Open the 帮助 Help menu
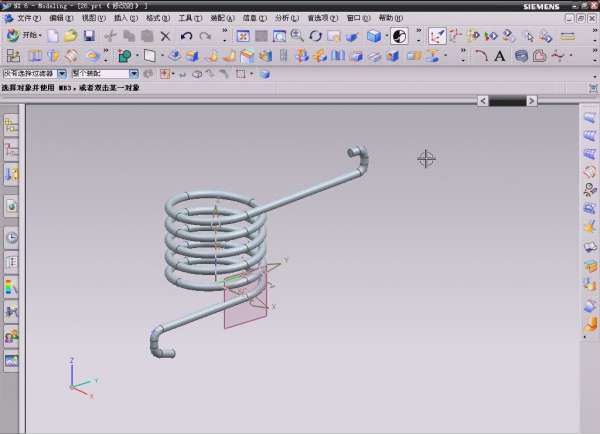Image resolution: width=600 pixels, height=434 pixels. 391,18
